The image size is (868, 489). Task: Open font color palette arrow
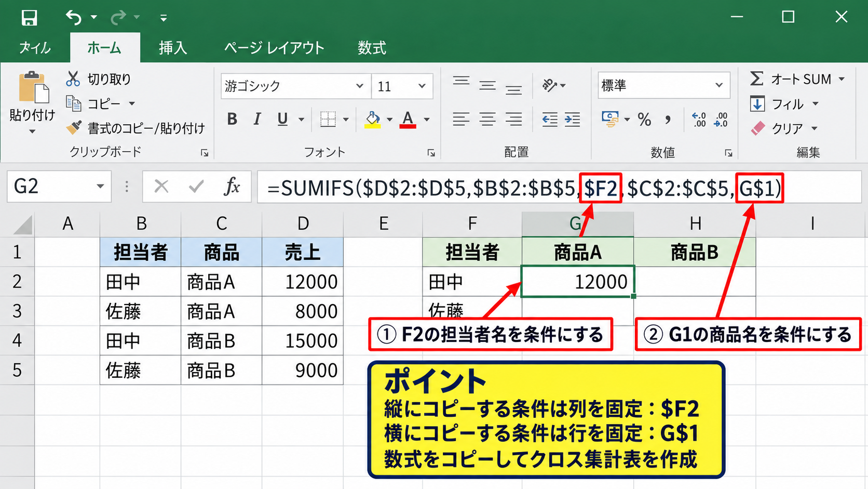[x=427, y=120]
